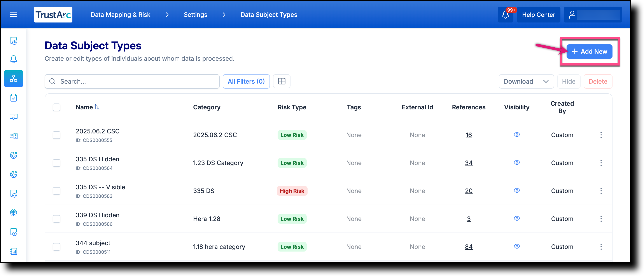Screen dimensions: 644x276
Task: Check the 335 DS -- Visible row checkbox
Action: coord(56,191)
